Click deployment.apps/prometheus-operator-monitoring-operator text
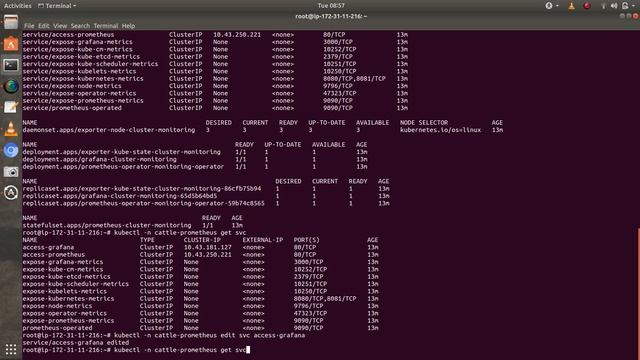The image size is (640, 360). coord(123,167)
